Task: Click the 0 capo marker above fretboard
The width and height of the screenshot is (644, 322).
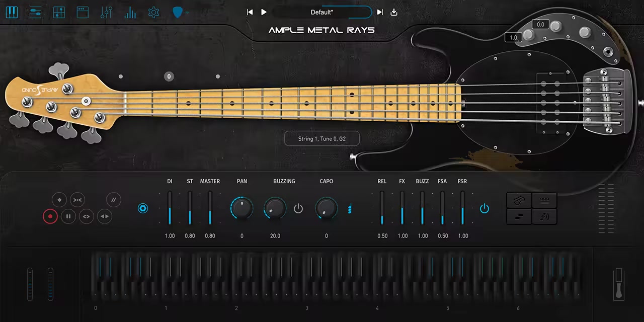Action: click(169, 76)
